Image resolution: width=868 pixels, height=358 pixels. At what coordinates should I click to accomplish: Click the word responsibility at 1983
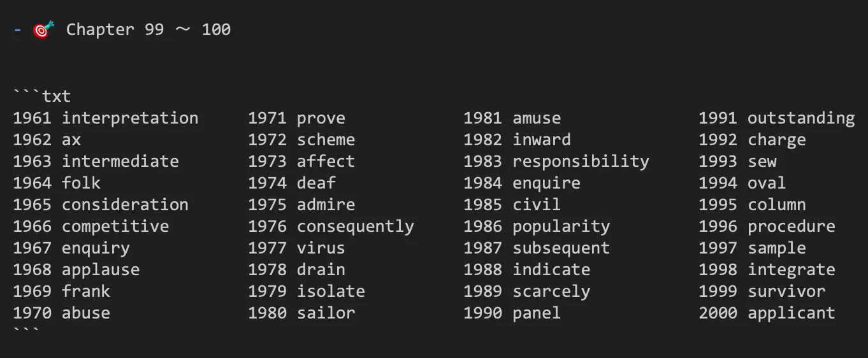[581, 162]
